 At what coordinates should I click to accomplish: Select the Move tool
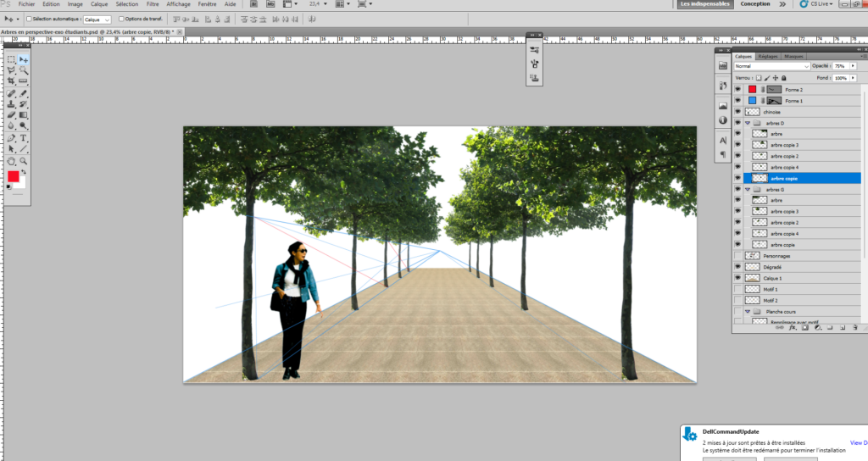coord(23,59)
